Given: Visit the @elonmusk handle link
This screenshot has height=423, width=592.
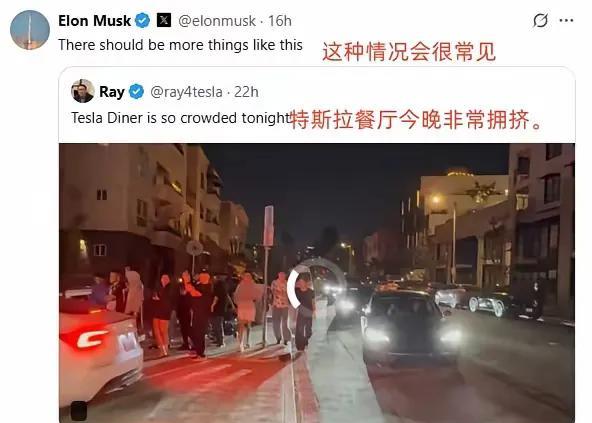Looking at the screenshot, I should [217, 21].
